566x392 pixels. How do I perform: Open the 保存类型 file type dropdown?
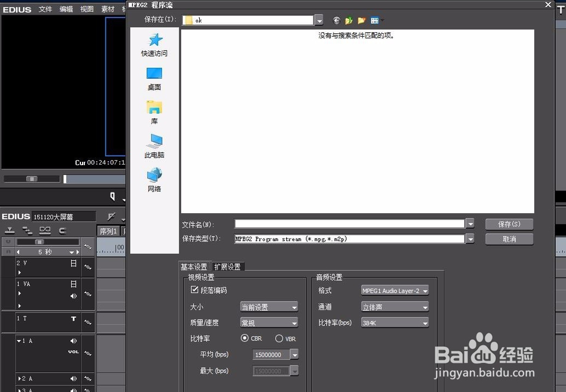(470, 239)
